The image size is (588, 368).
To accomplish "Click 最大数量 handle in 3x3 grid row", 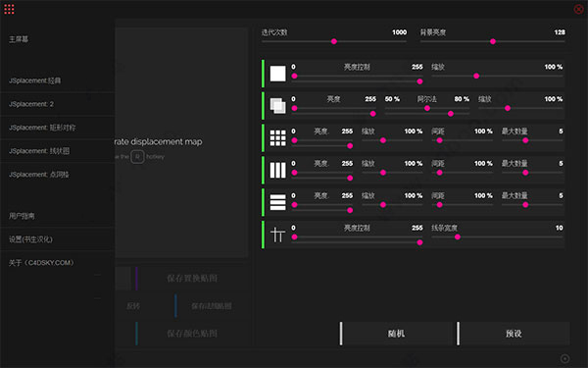I will (525, 140).
